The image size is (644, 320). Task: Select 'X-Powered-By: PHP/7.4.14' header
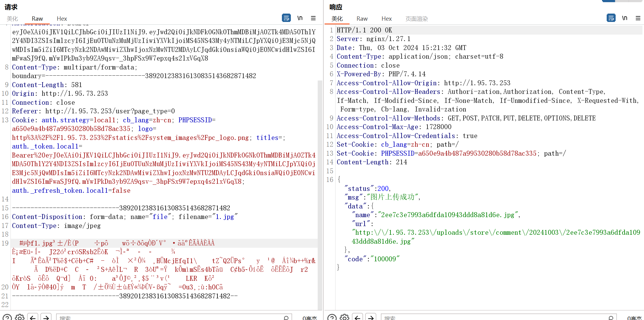[381, 74]
